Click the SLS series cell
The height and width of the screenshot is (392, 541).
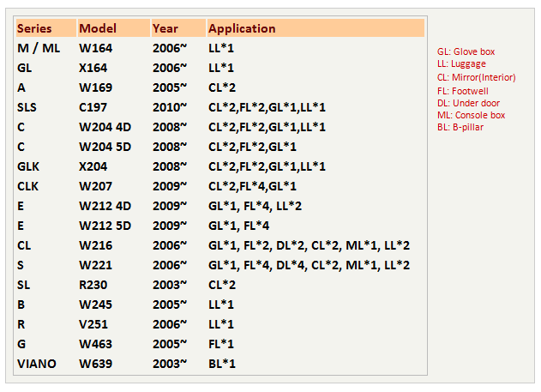[27, 107]
